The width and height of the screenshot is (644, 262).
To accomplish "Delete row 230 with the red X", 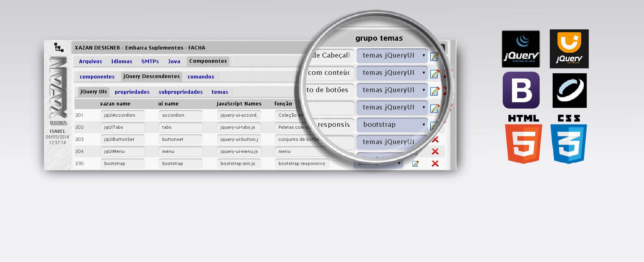I will [435, 164].
